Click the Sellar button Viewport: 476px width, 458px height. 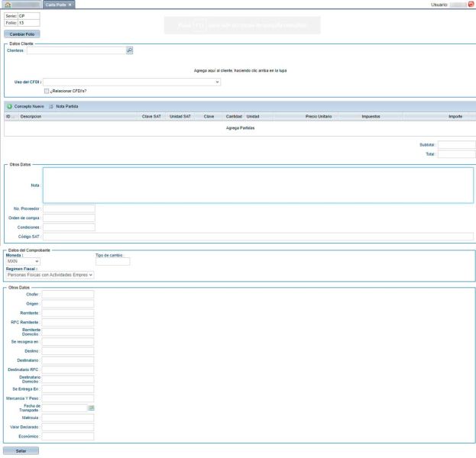click(x=21, y=451)
